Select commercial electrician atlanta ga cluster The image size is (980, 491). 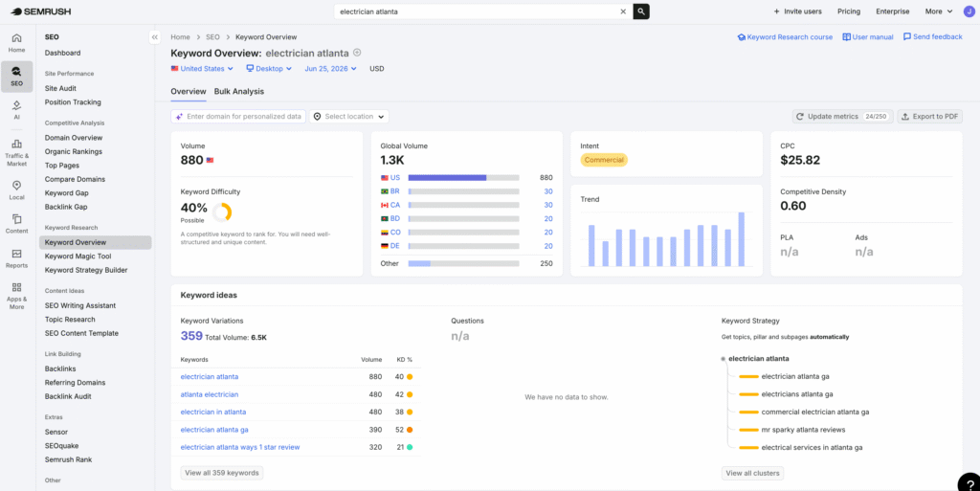click(x=815, y=412)
